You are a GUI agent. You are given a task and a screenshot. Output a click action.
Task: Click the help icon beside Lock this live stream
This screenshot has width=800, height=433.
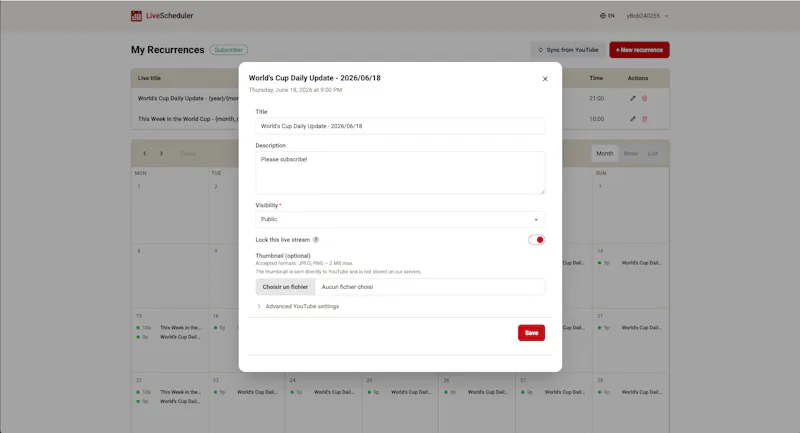pyautogui.click(x=316, y=240)
